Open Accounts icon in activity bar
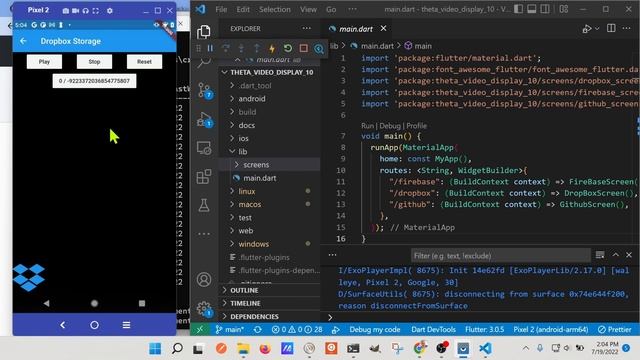640x360 pixels. [204, 280]
